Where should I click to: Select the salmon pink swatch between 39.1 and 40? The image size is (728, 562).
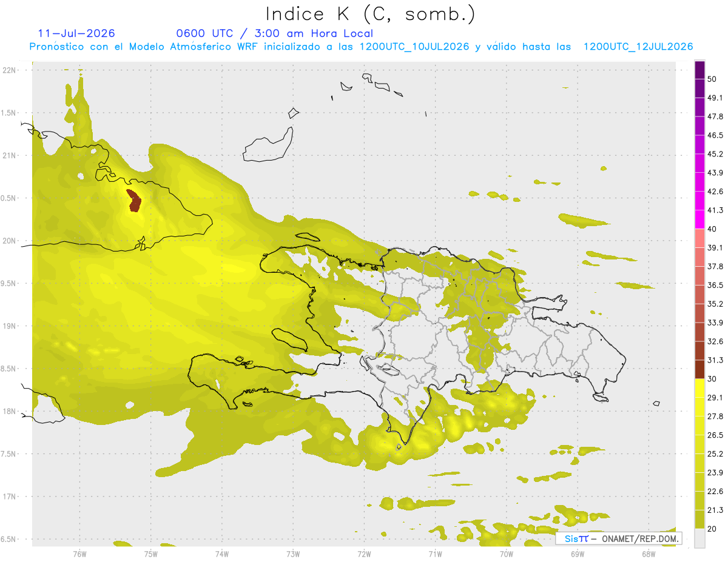coord(699,238)
